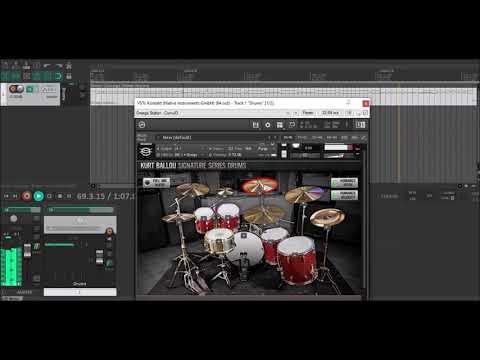
Task: Open Kontakt save icon (floppy disk)
Action: pos(256,125)
